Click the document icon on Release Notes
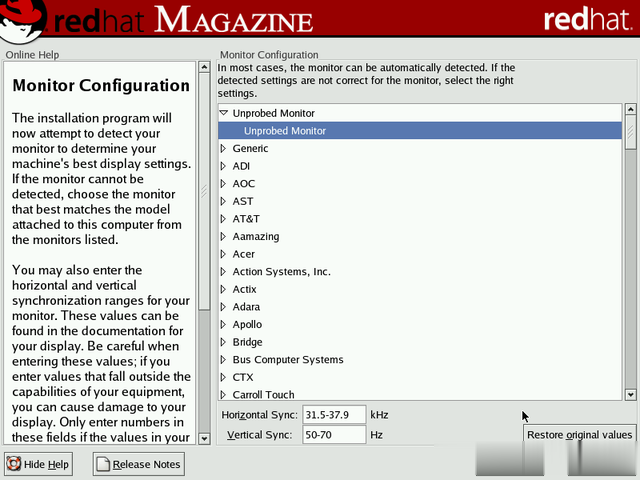The image size is (640, 480). [103, 464]
